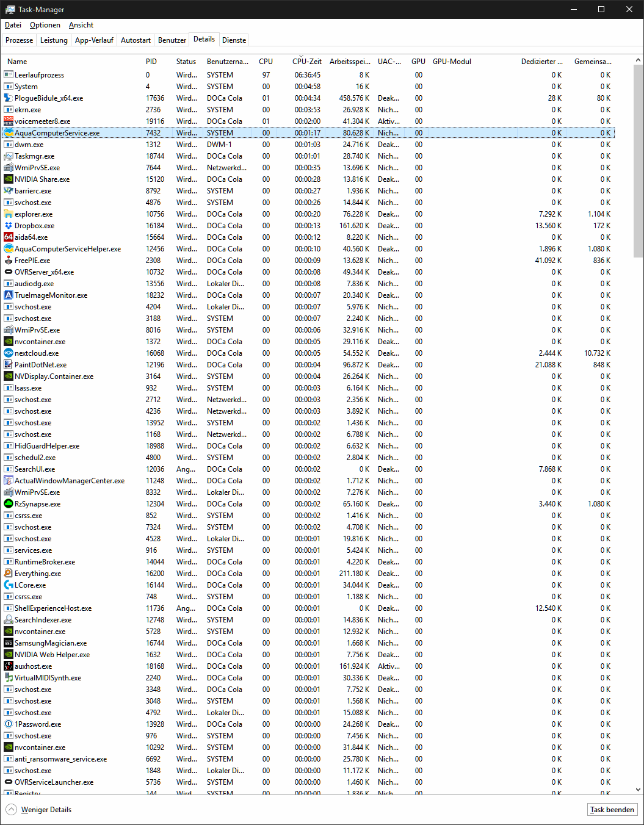Collapse view with Weniger Details

pyautogui.click(x=39, y=810)
